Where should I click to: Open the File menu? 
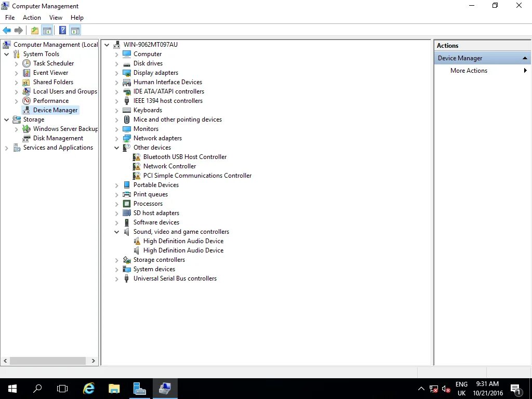pos(10,18)
